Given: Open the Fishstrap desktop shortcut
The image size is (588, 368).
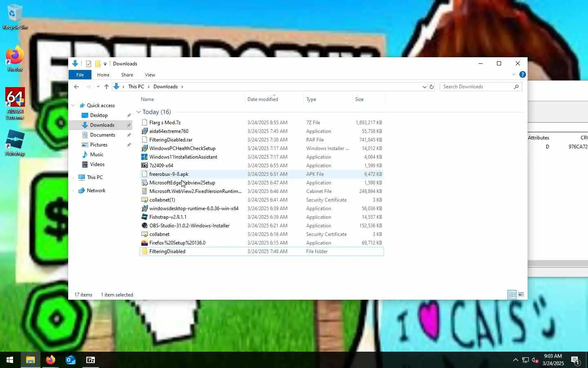Looking at the screenshot, I should pos(15,143).
